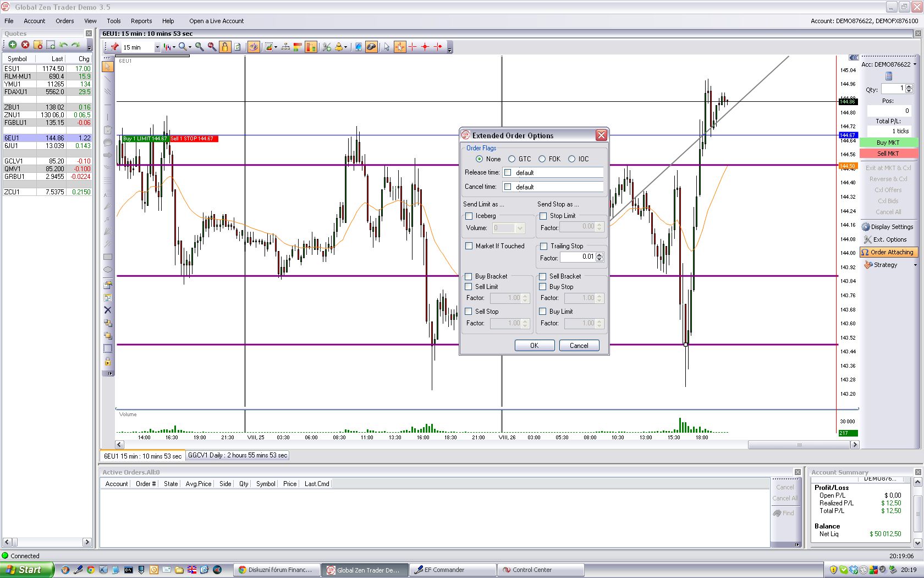The height and width of the screenshot is (578, 924).
Task: Click the text comment bubble drawing tool
Action: (x=108, y=143)
